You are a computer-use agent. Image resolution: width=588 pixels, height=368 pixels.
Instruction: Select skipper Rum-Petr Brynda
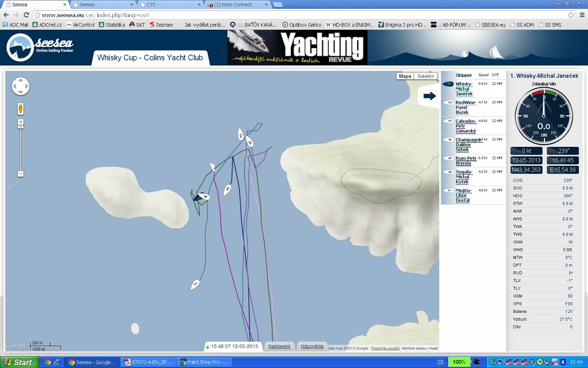(465, 160)
